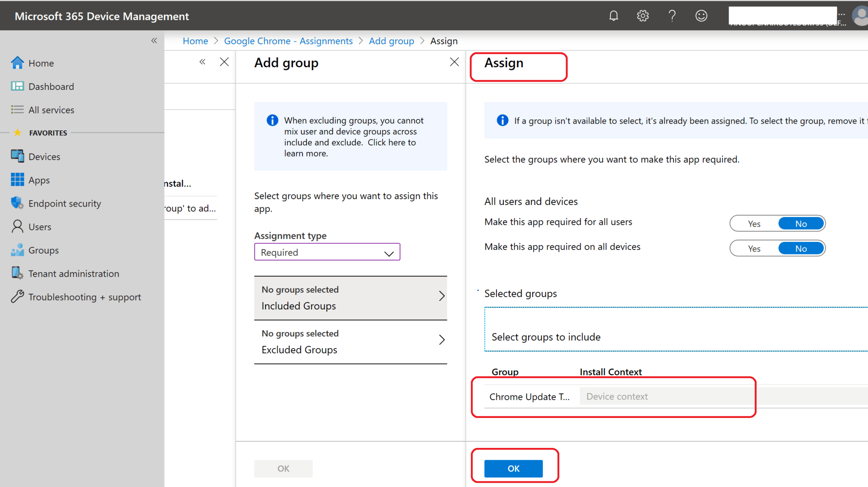Viewport: 868px width, 487px height.
Task: Close the Assignments pane behind Add group
Action: pyautogui.click(x=224, y=62)
